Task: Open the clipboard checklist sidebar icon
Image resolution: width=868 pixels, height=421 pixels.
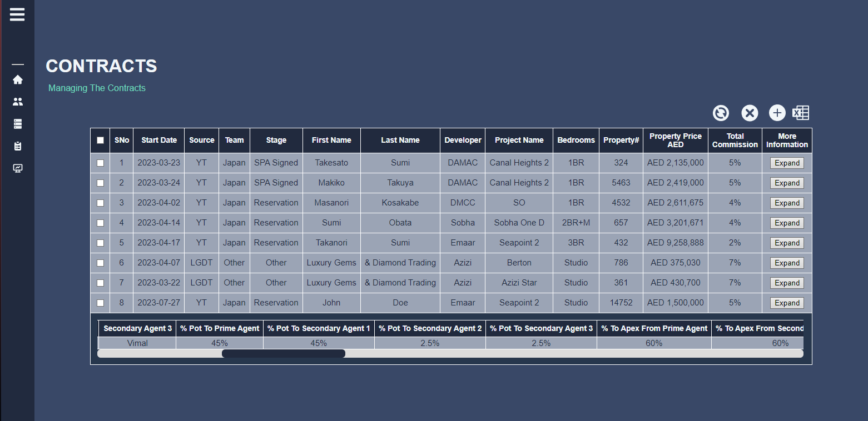Action: 18,146
